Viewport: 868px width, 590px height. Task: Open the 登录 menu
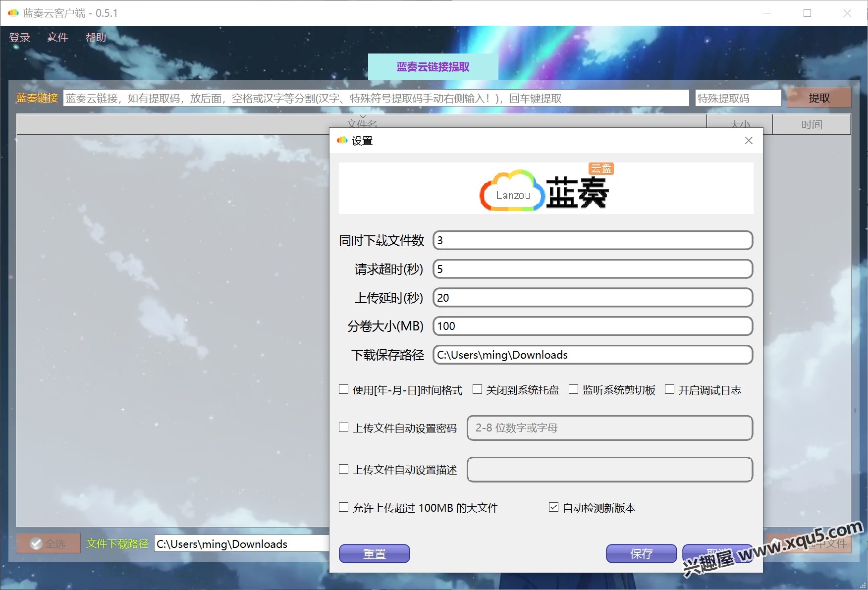20,37
